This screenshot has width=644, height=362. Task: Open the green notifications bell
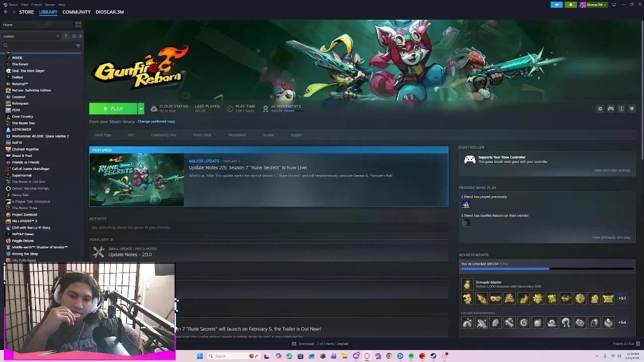coord(571,5)
